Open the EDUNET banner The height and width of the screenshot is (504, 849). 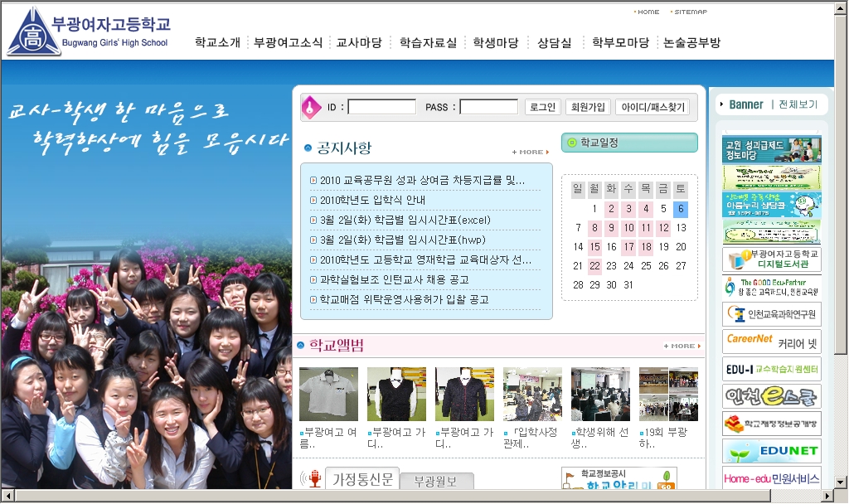[x=771, y=451]
